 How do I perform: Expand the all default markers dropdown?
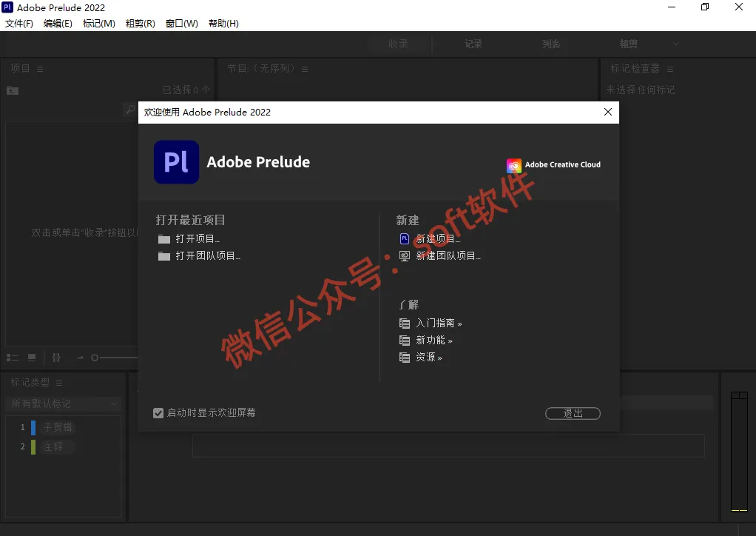point(62,403)
